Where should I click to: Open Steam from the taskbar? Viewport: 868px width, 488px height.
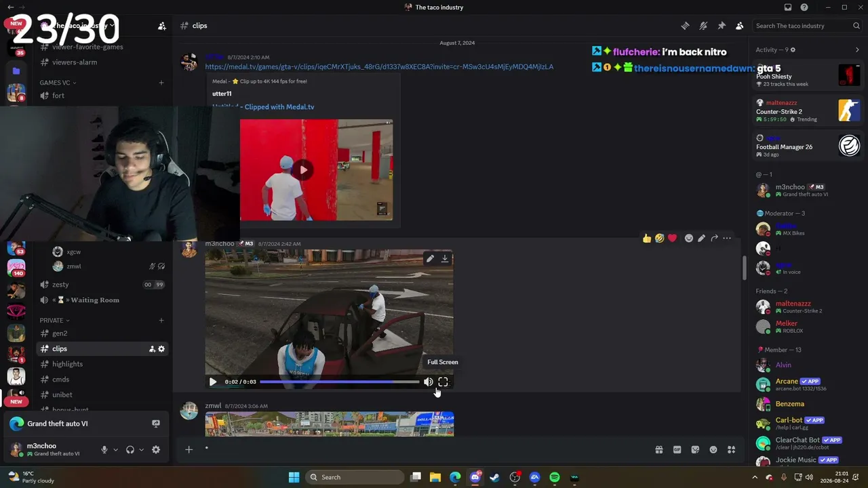(x=495, y=477)
